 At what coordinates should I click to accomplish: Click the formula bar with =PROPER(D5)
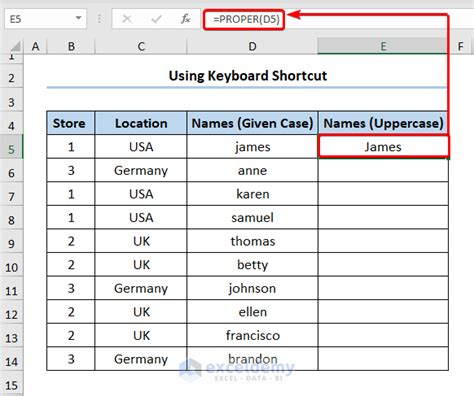click(x=337, y=19)
